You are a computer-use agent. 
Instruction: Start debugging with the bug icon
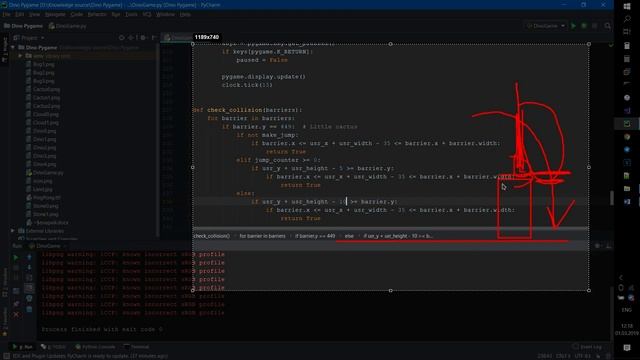(584, 26)
